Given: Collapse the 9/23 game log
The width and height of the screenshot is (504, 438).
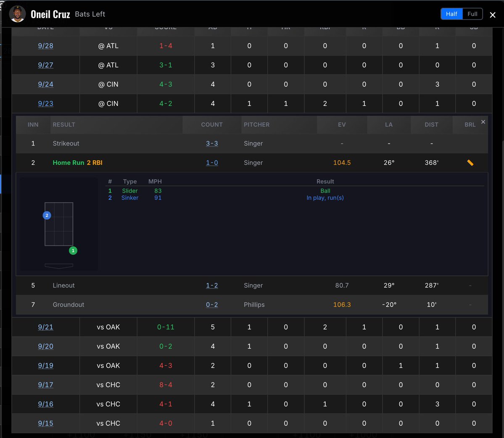Looking at the screenshot, I should point(46,103).
